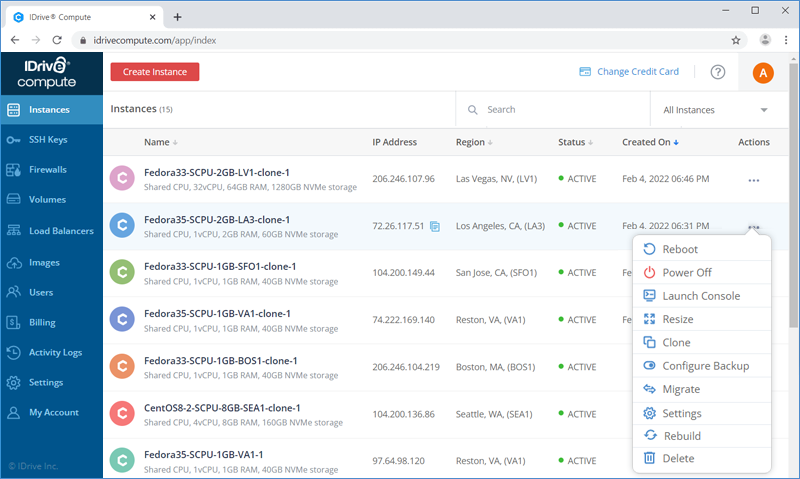Open the Activity Logs page
Image resolution: width=800 pixels, height=479 pixels.
[x=51, y=352]
